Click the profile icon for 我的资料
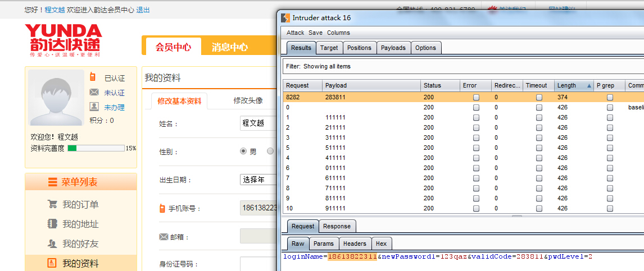The height and width of the screenshot is (271, 644). click(52, 263)
